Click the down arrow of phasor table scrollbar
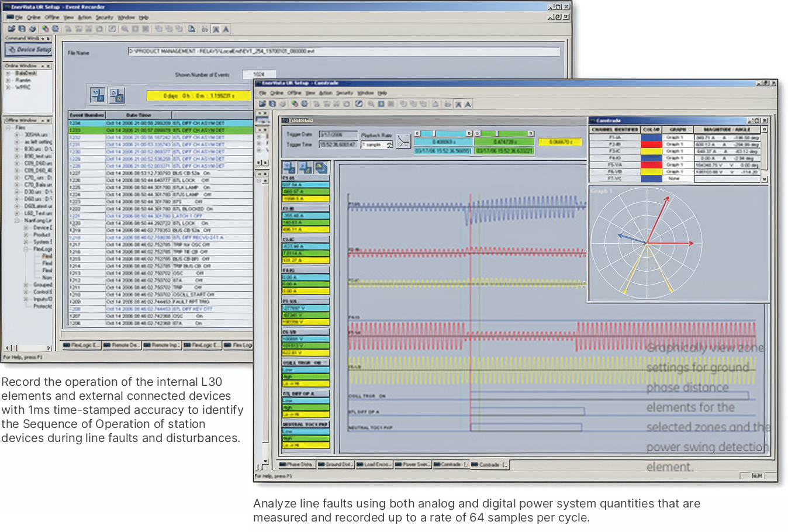The width and height of the screenshot is (788, 532). coord(764,179)
